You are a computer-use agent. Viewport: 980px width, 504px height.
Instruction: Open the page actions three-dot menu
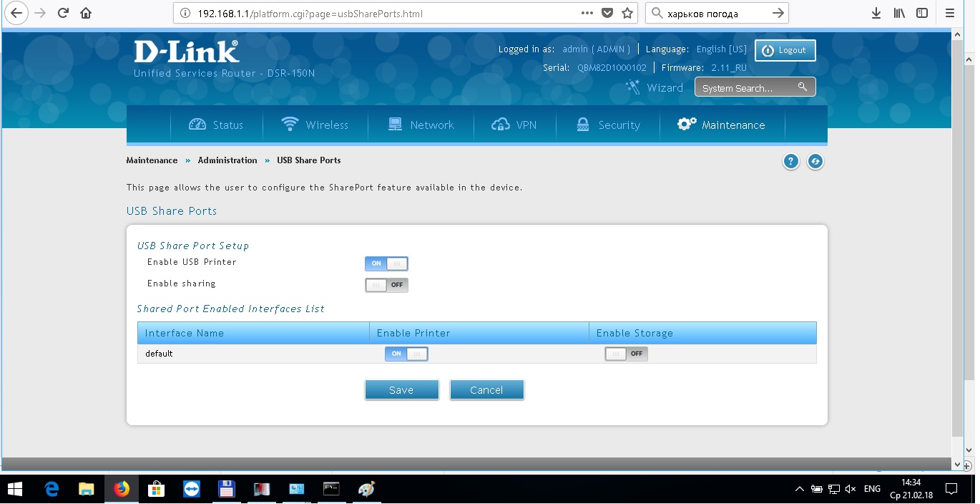coord(587,13)
